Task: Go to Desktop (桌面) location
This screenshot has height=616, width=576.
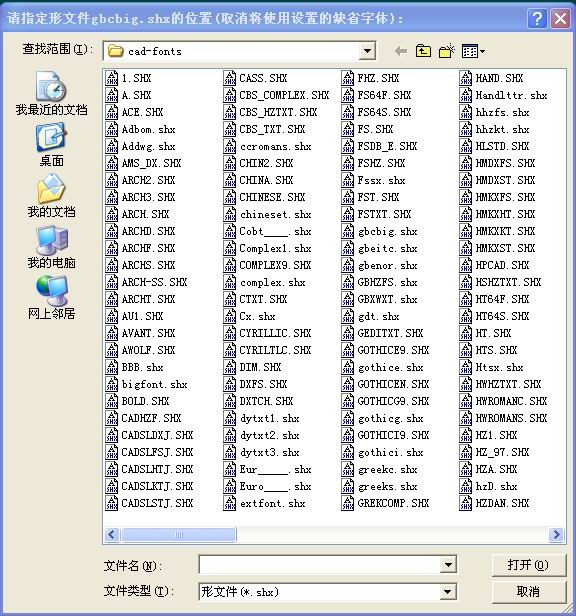Action: (x=51, y=145)
